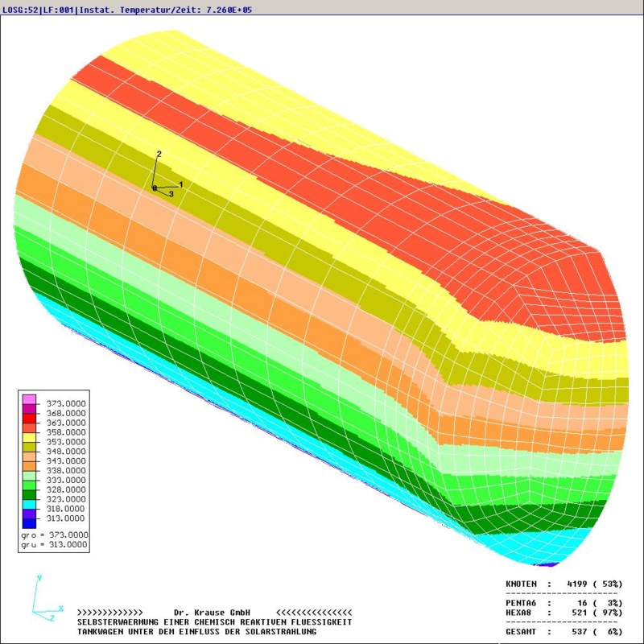644x644 pixels.
Task: Pick the violet swatch in the legend
Action: tap(29, 514)
